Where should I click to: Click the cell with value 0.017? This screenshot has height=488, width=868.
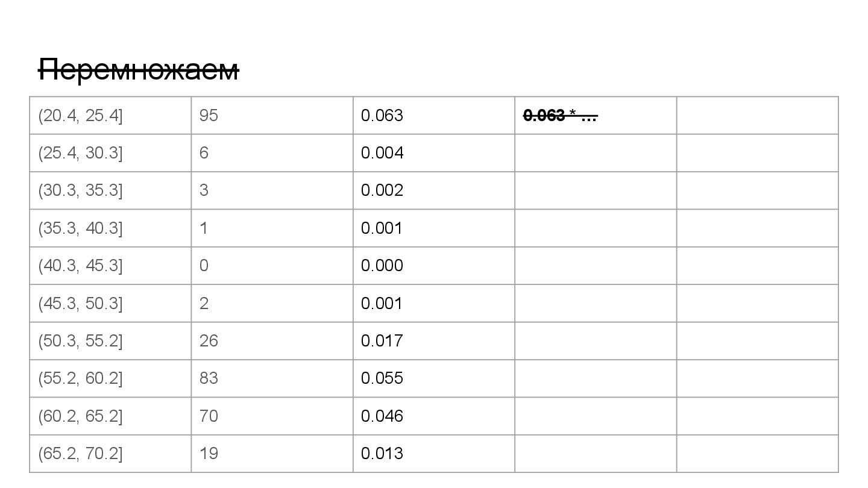point(433,341)
